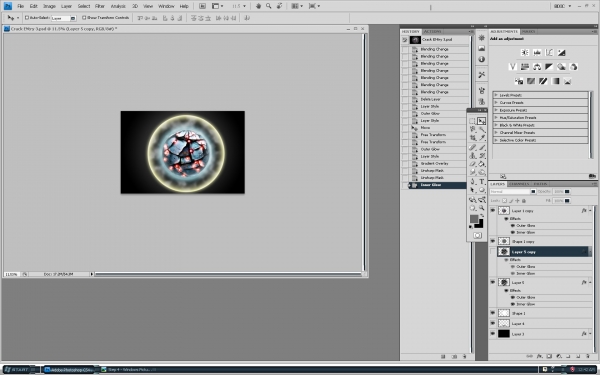Add a Brightness/Contrast adjustment
The height and width of the screenshot is (375, 600).
pyautogui.click(x=525, y=53)
